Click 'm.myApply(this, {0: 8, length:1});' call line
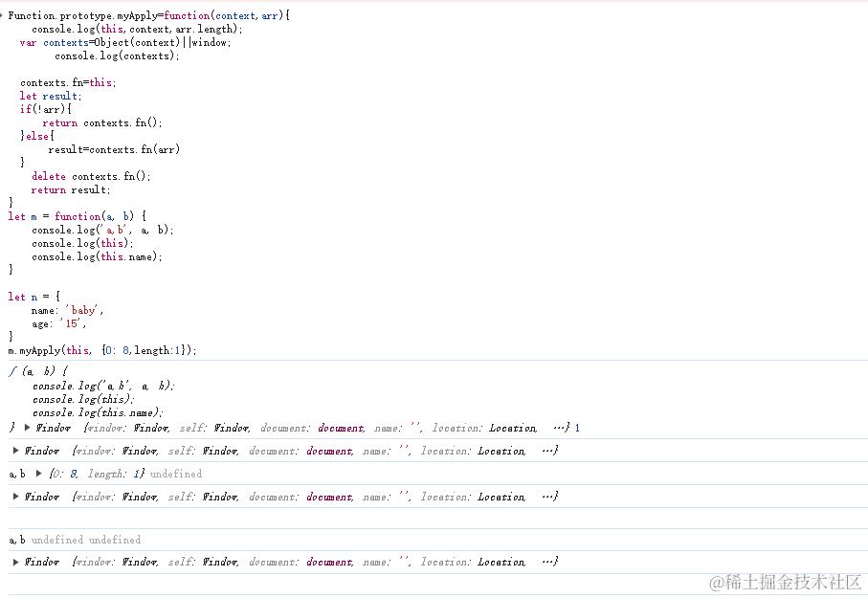868x598 pixels. point(102,350)
